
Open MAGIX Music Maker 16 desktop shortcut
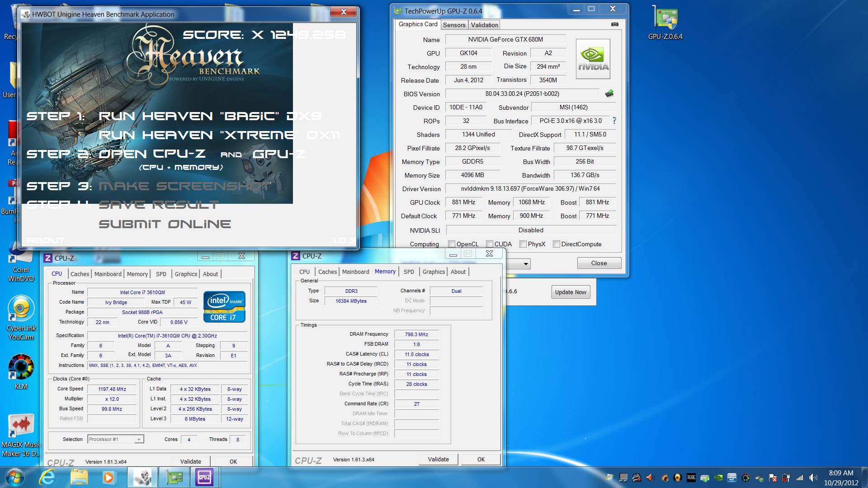coord(21,435)
